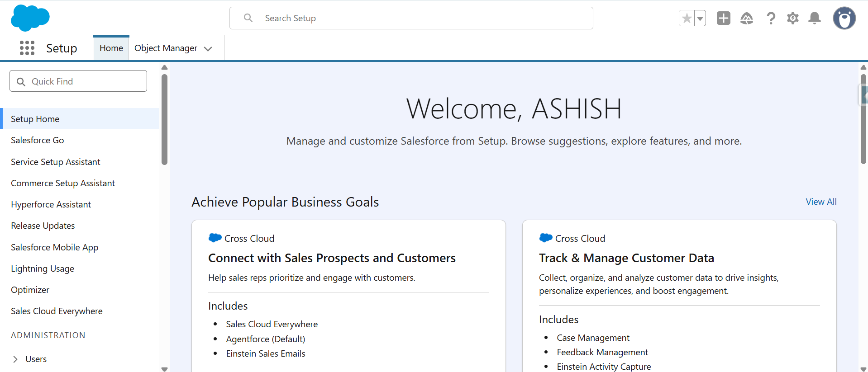Screen dimensions: 868x372
Task: Click the Setup gear icon
Action: tap(792, 19)
